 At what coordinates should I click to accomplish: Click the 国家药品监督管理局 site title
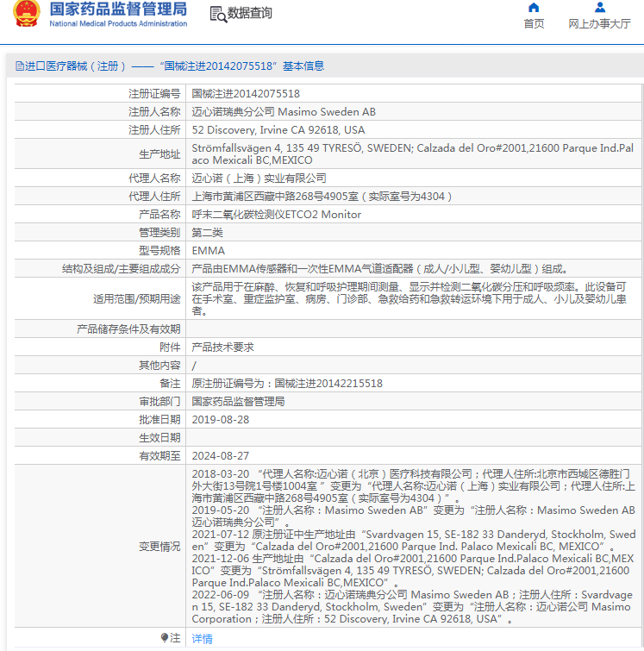(x=118, y=9)
